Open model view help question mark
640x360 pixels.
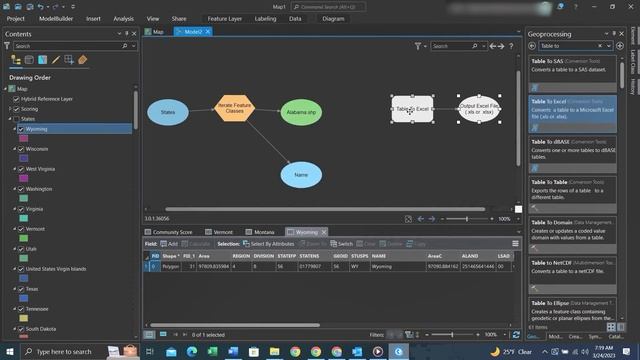[x=511, y=46]
